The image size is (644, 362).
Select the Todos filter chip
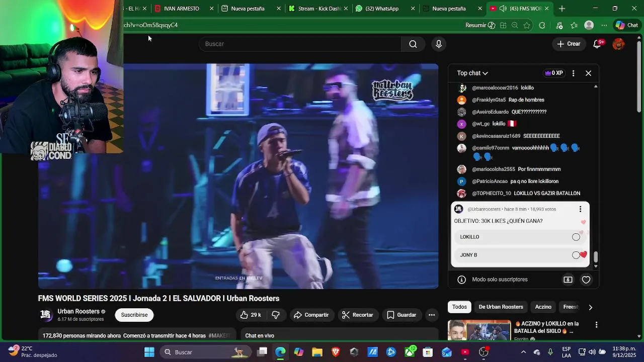tap(459, 307)
